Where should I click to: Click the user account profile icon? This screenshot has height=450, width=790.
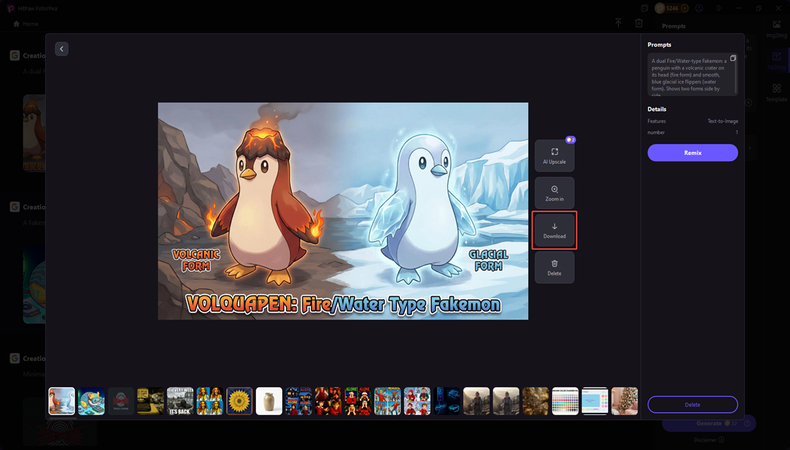click(x=699, y=8)
